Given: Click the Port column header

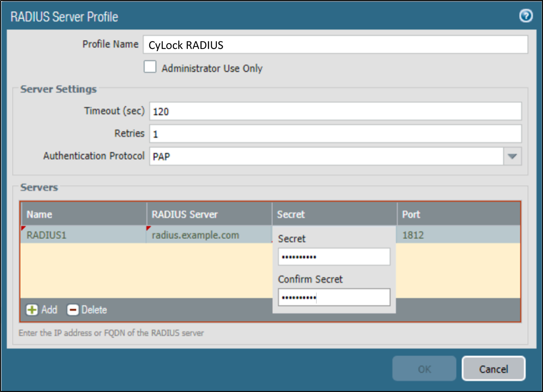Looking at the screenshot, I should [458, 214].
